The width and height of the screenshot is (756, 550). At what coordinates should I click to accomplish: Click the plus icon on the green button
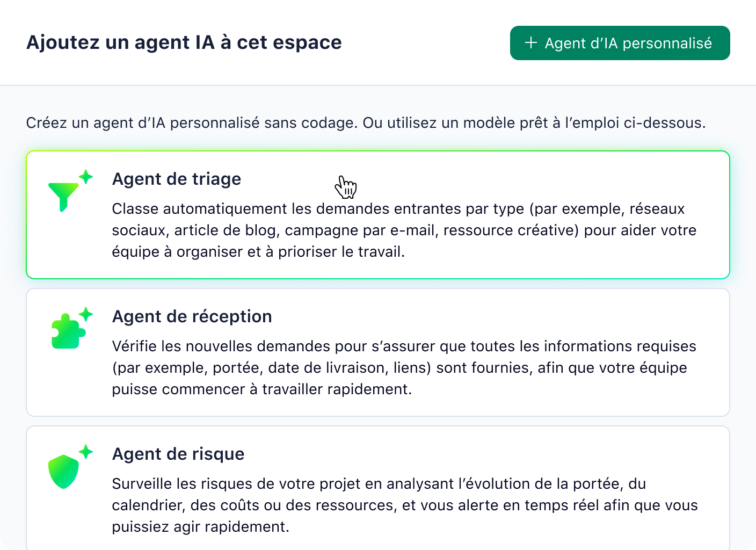531,43
